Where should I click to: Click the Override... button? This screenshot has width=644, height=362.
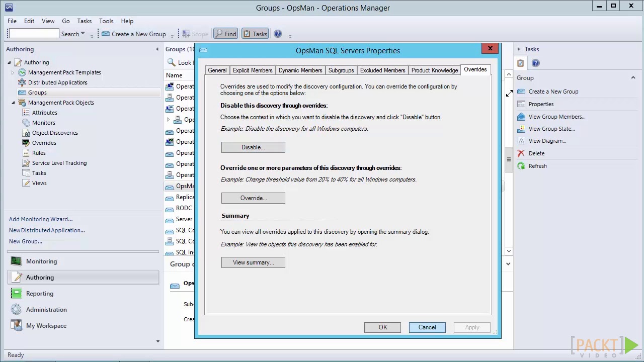tap(253, 198)
